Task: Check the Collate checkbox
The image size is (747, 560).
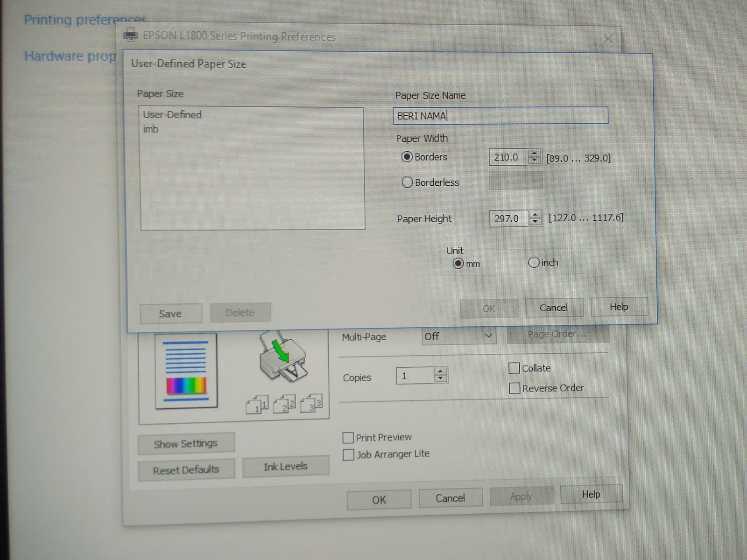Action: [x=514, y=368]
